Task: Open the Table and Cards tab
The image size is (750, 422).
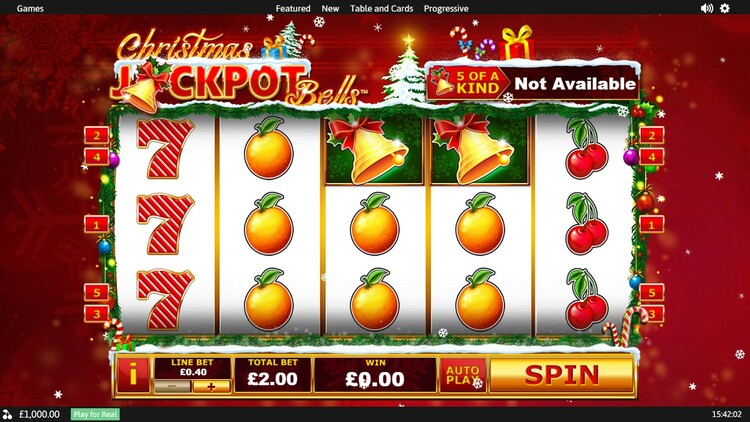Action: click(381, 8)
